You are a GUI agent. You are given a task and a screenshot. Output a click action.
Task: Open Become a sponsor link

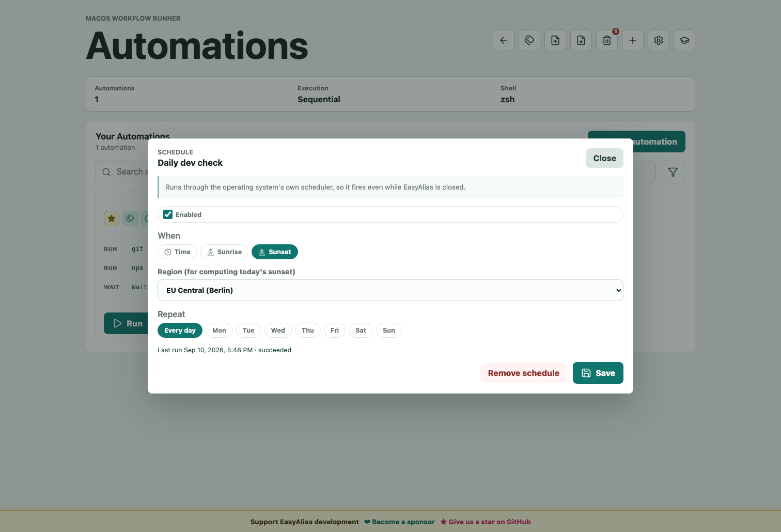pos(399,522)
